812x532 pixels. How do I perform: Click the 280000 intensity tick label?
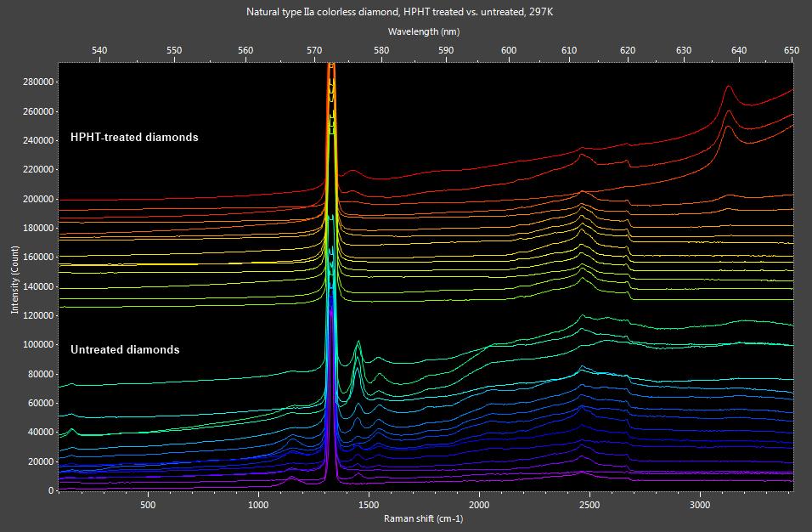(x=38, y=82)
